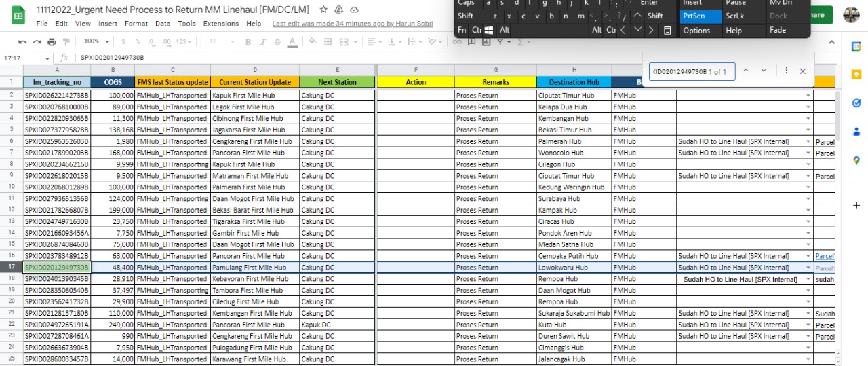Open the Data menu

[163, 23]
